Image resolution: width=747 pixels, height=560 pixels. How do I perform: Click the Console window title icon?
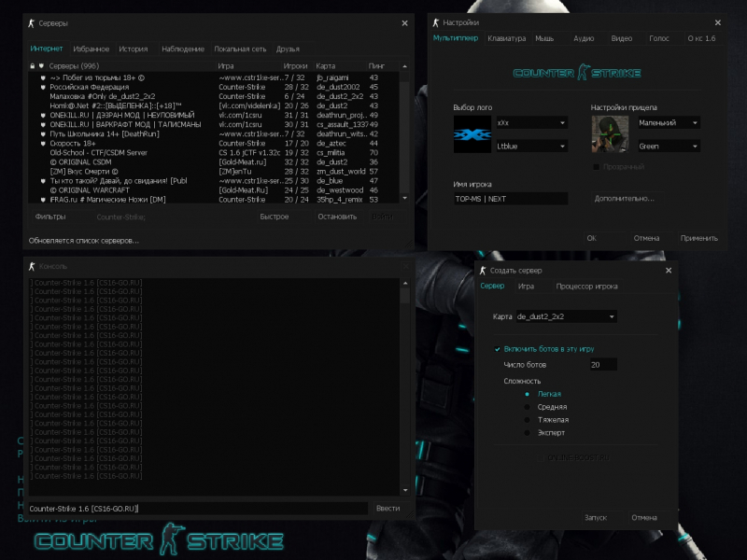(32, 266)
